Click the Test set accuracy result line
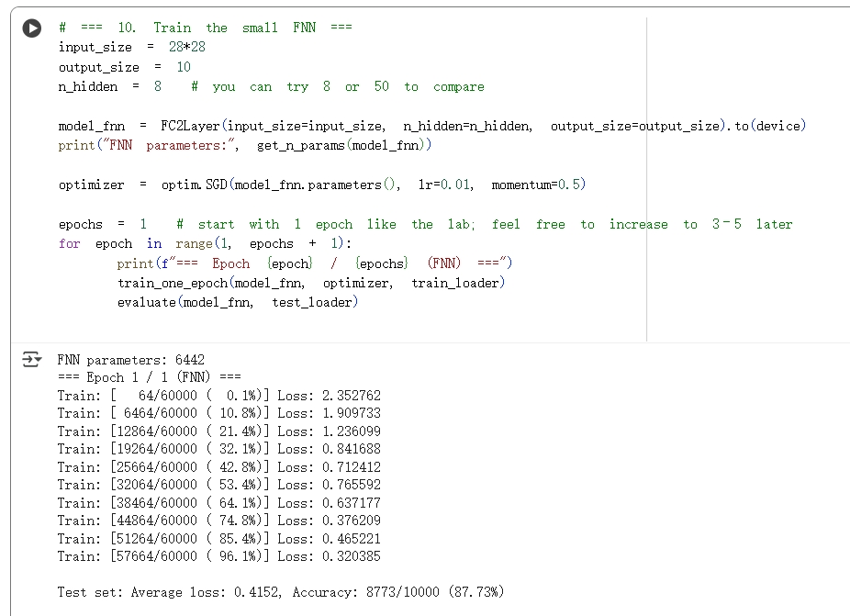 pos(280,592)
